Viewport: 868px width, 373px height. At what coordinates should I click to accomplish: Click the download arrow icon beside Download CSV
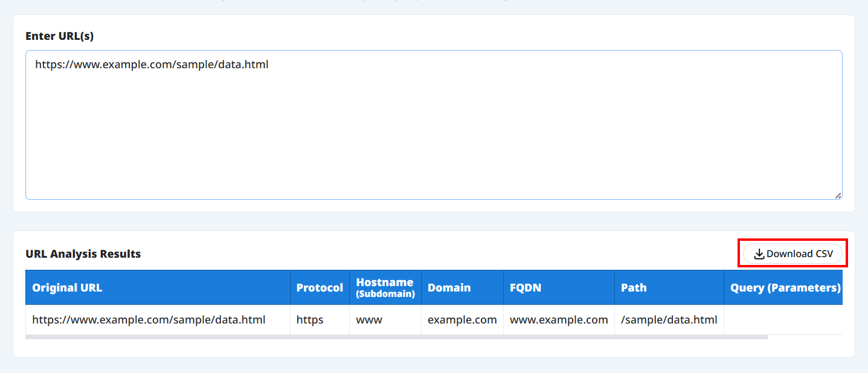point(759,254)
